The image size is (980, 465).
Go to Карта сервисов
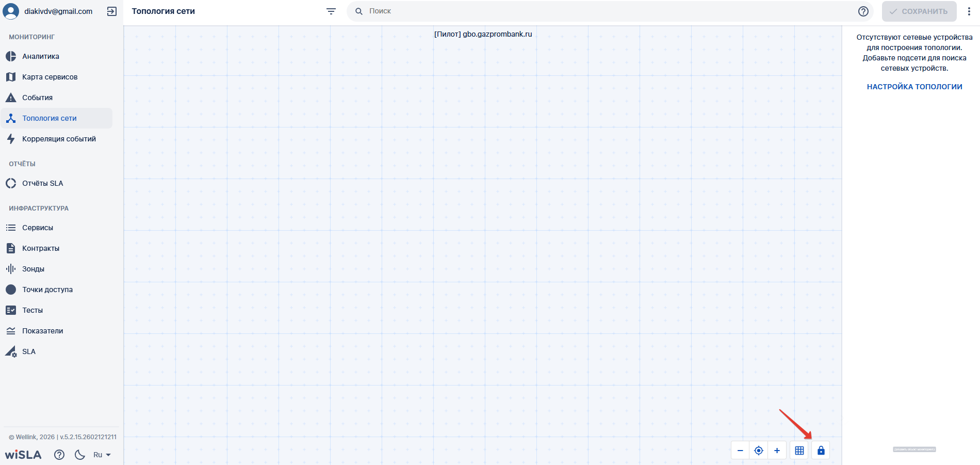(x=50, y=77)
